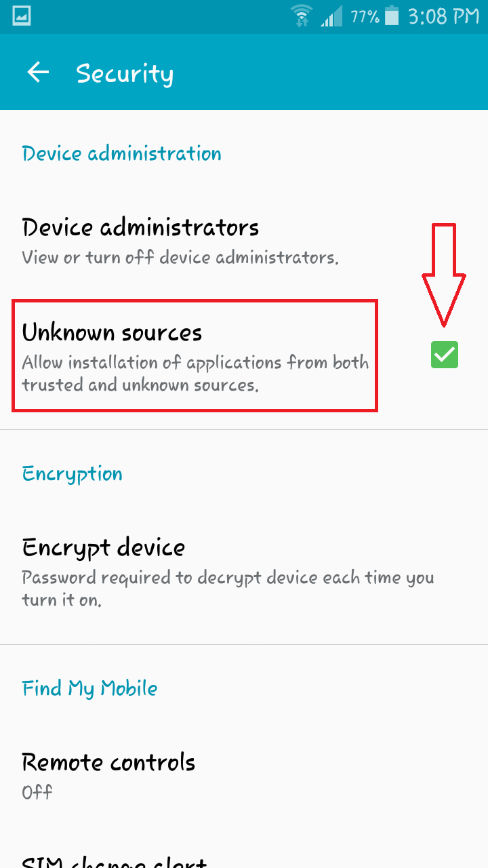Tap the Security title text
Viewport: 488px width, 868px height.
coord(125,73)
